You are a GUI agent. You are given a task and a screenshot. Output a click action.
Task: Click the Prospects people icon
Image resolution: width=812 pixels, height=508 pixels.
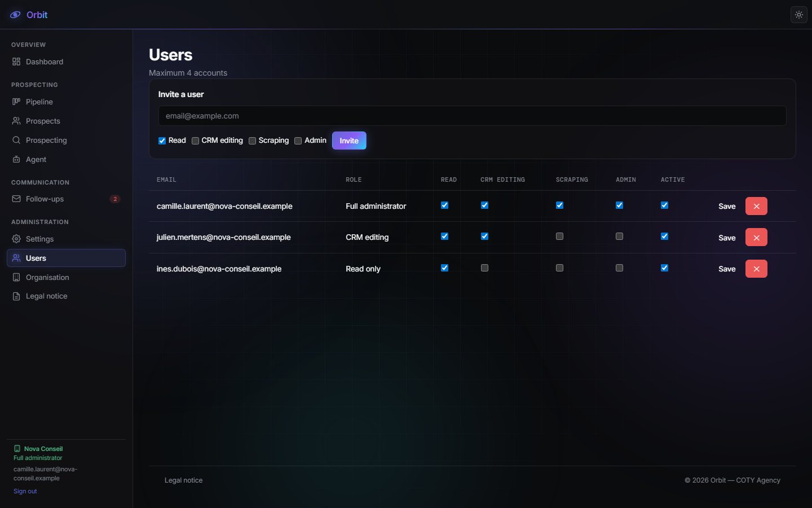click(16, 121)
